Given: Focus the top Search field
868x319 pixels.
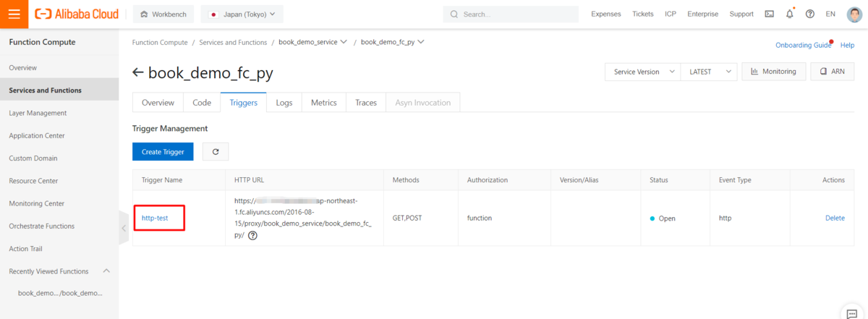Looking at the screenshot, I should pyautogui.click(x=511, y=14).
